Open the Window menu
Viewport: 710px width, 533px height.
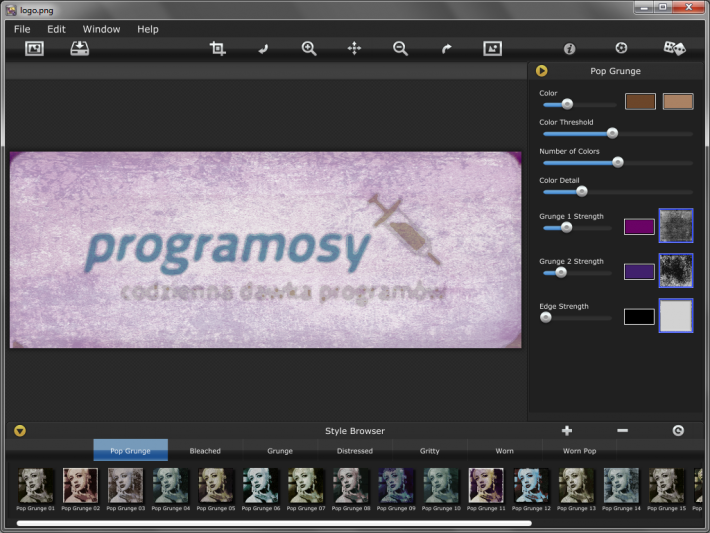tap(101, 29)
